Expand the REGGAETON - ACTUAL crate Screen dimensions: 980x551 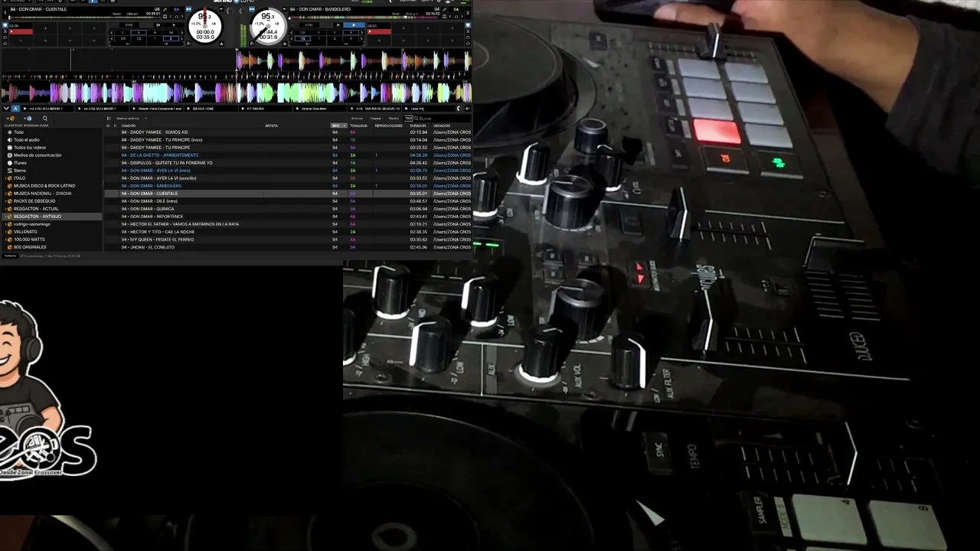pos(5,209)
